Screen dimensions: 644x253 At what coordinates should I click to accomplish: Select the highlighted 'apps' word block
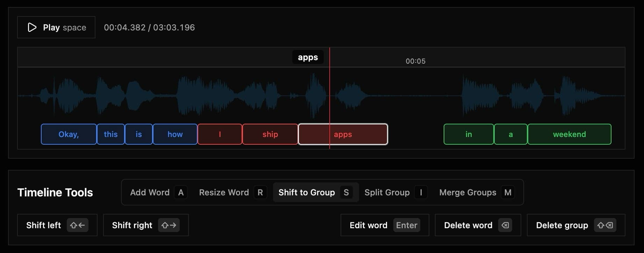pos(343,134)
